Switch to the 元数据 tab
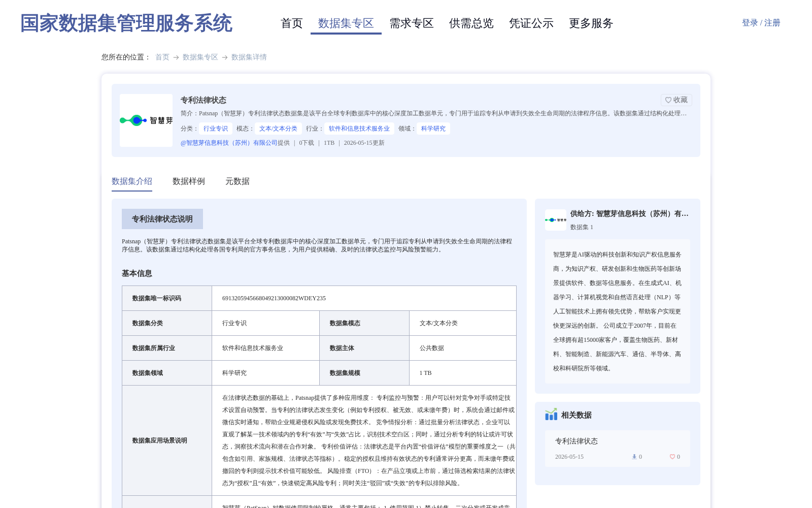 pyautogui.click(x=238, y=181)
